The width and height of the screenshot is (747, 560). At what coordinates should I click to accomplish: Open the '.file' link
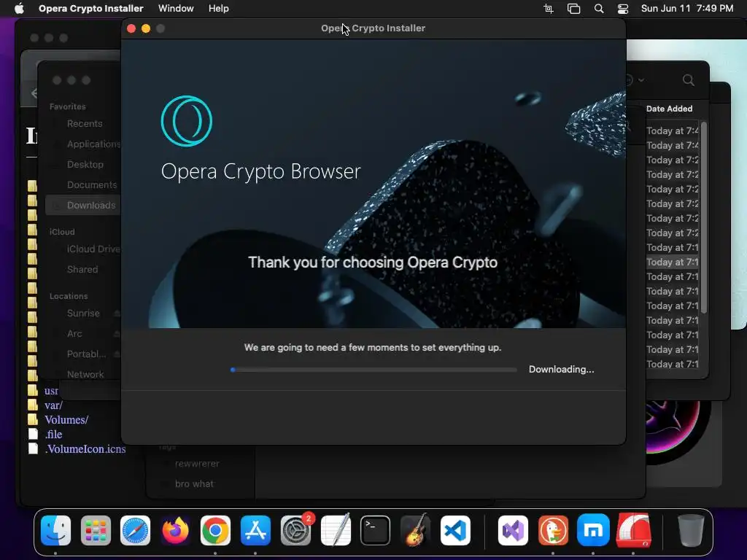[53, 435]
